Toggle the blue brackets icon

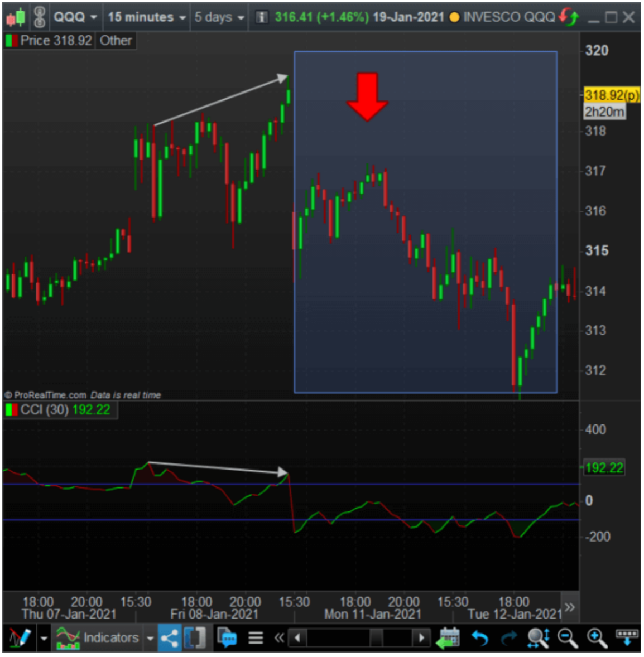pyautogui.click(x=195, y=638)
